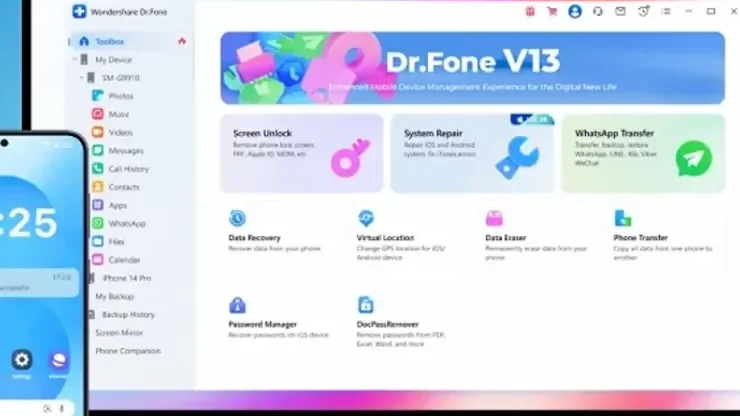Screen dimensions: 740x416
Task: Click the DocPassRemover icon
Action: point(366,305)
